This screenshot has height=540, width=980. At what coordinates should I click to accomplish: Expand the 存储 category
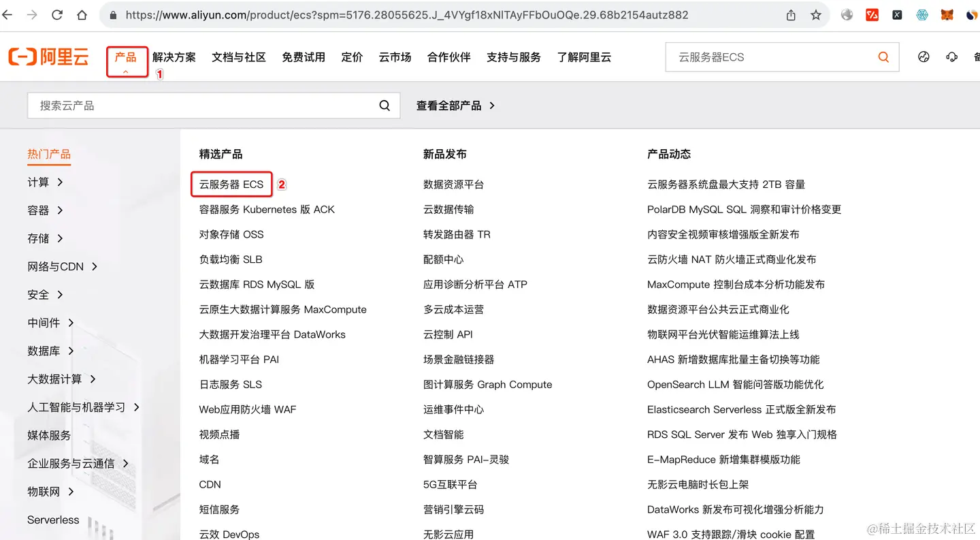pos(45,238)
